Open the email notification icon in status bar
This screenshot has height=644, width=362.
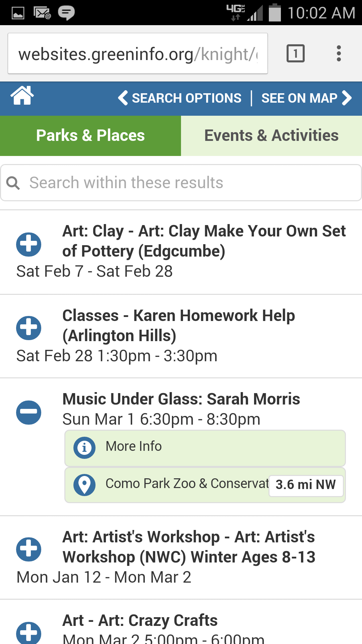point(42,13)
